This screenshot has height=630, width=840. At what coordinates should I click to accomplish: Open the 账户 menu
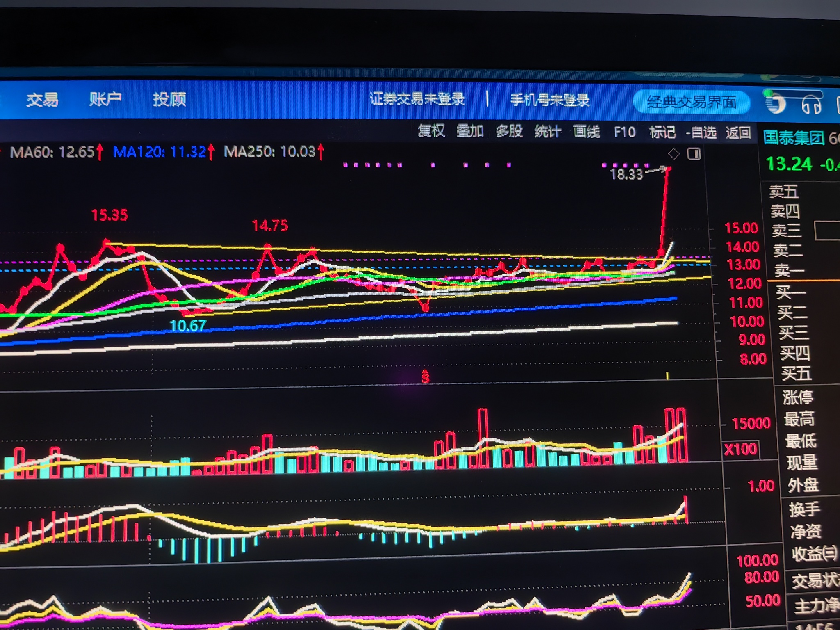(105, 99)
